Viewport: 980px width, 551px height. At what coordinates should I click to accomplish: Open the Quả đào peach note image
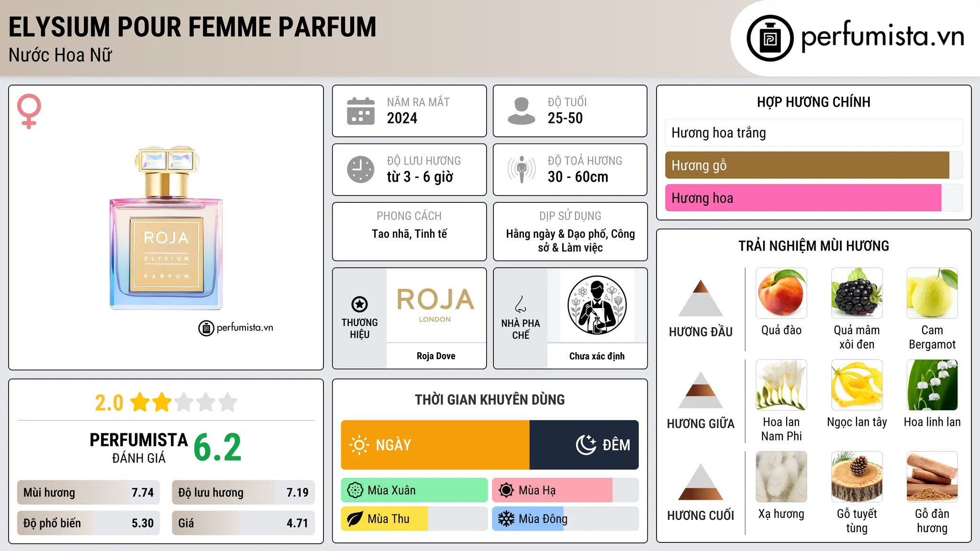(x=781, y=293)
